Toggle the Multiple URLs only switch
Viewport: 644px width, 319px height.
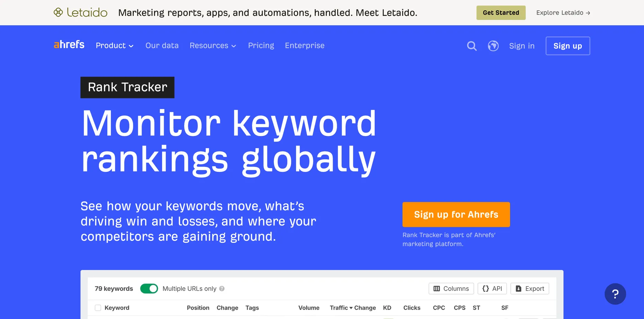point(149,289)
